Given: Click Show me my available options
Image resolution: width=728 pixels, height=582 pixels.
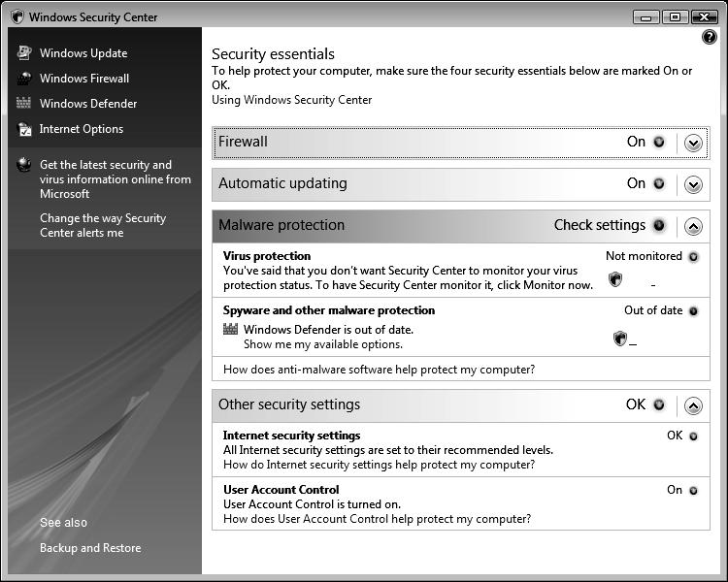Looking at the screenshot, I should 323,344.
